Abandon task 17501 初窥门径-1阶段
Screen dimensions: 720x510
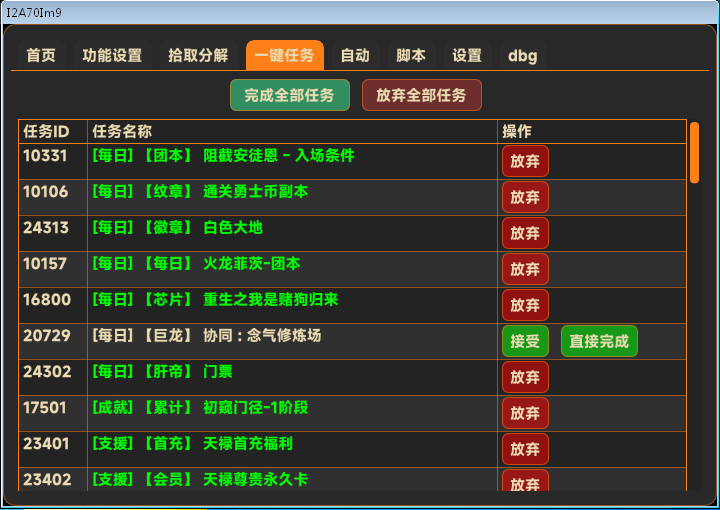[525, 413]
